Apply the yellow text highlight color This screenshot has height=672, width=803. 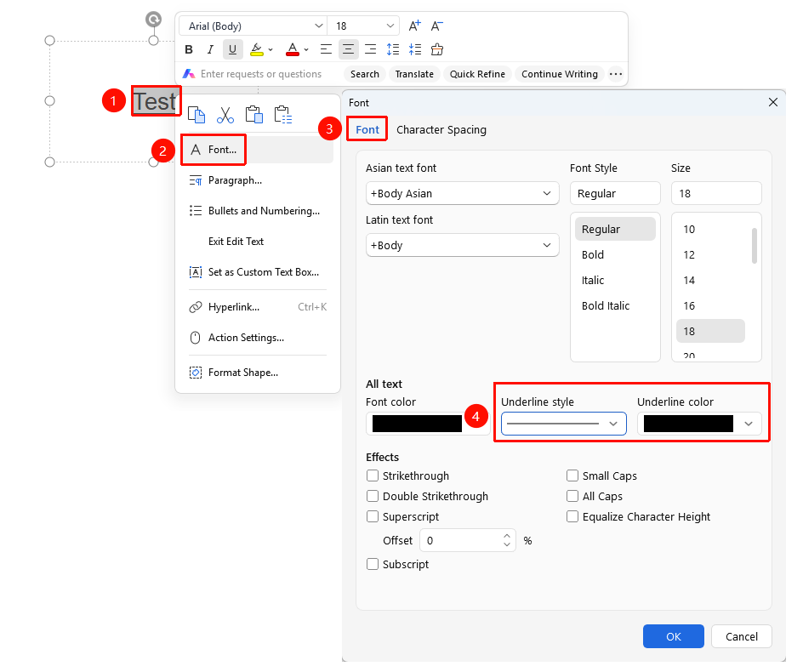coord(257,49)
